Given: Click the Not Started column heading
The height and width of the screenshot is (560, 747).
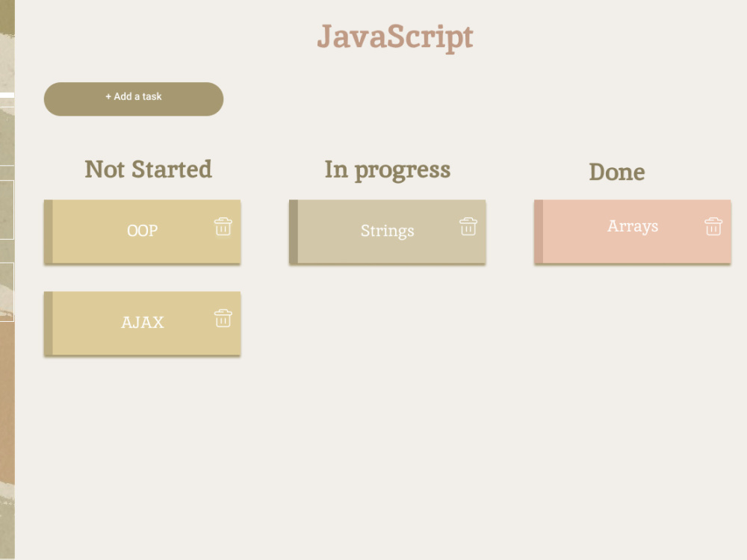Looking at the screenshot, I should pyautogui.click(x=148, y=169).
